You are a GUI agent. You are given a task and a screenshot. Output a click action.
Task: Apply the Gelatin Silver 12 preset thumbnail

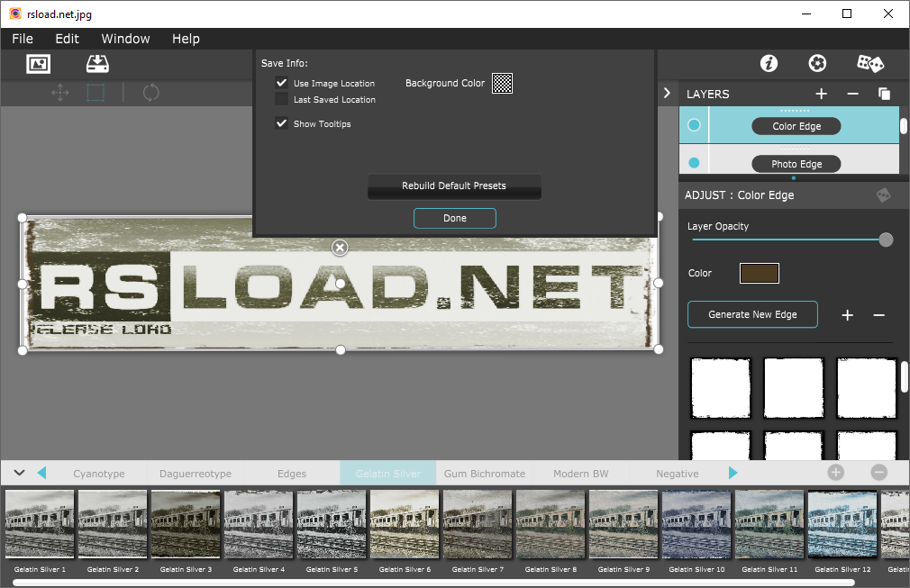[842, 524]
